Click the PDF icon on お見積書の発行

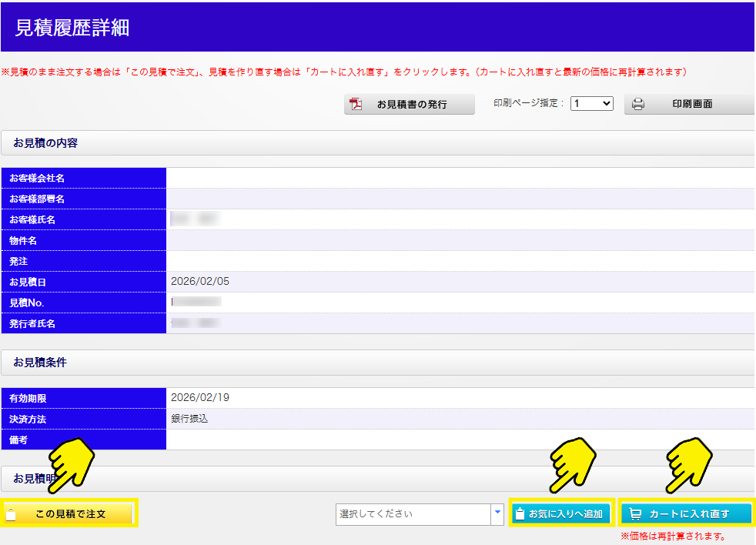pyautogui.click(x=356, y=105)
